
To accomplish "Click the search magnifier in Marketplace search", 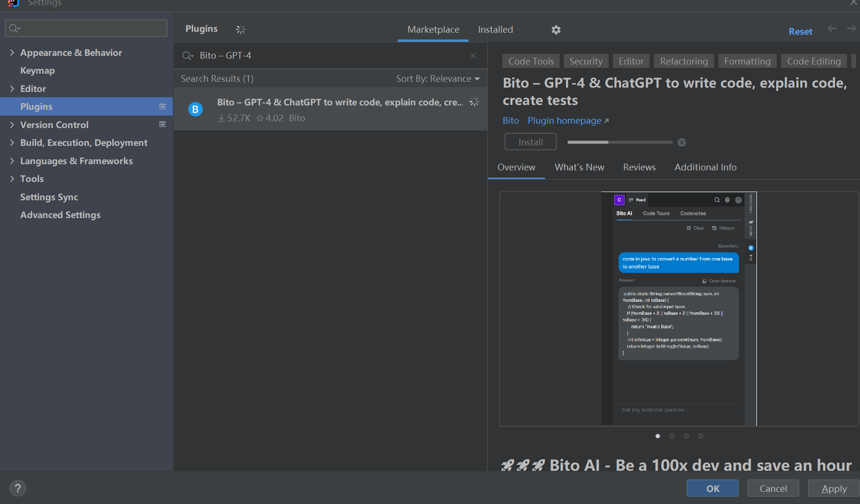I will coord(188,56).
